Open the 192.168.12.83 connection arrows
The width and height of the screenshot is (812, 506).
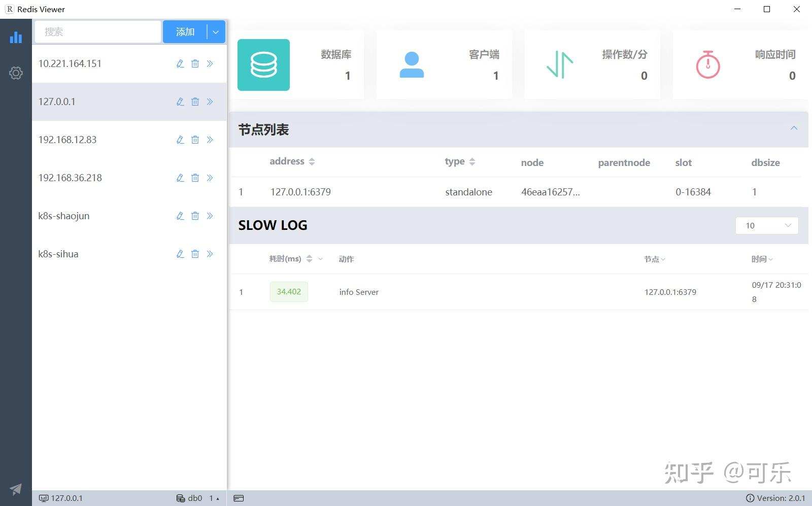click(x=210, y=140)
